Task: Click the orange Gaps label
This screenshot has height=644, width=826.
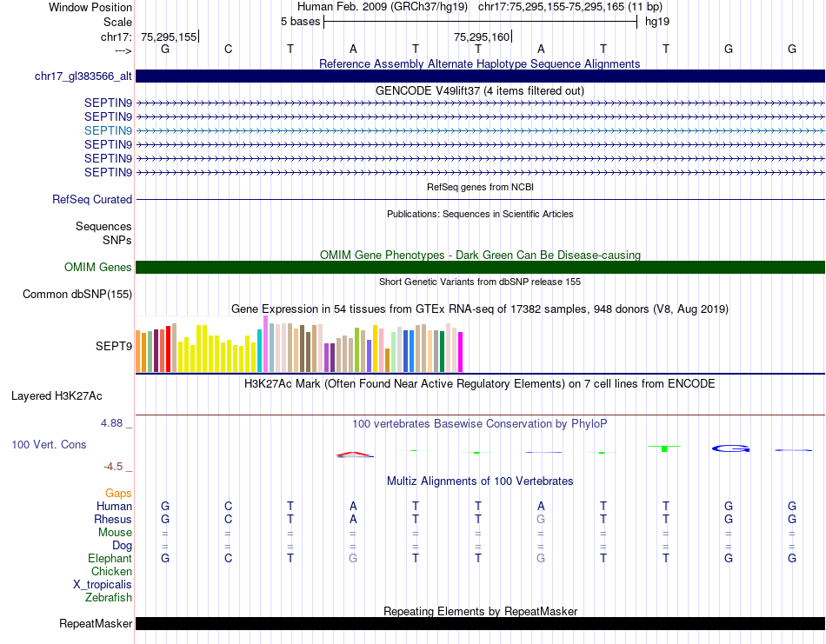Action: [x=118, y=494]
